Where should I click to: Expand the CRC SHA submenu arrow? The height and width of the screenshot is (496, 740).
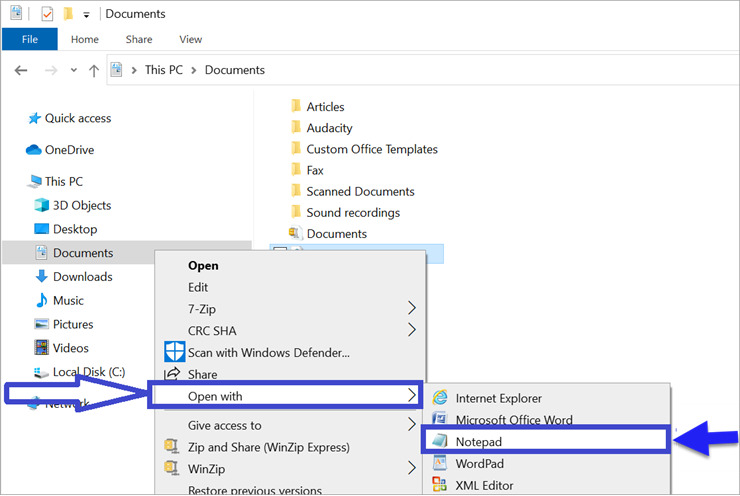point(411,330)
